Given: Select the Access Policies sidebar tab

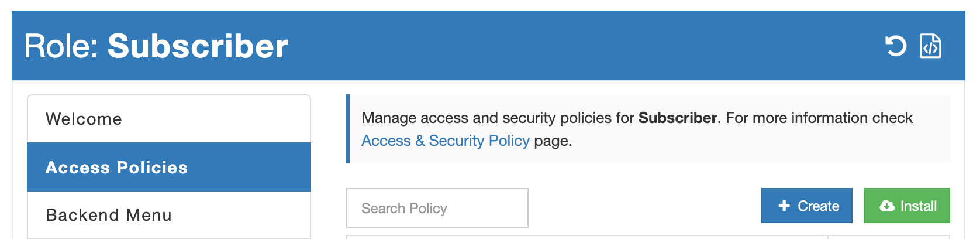Looking at the screenshot, I should (169, 167).
